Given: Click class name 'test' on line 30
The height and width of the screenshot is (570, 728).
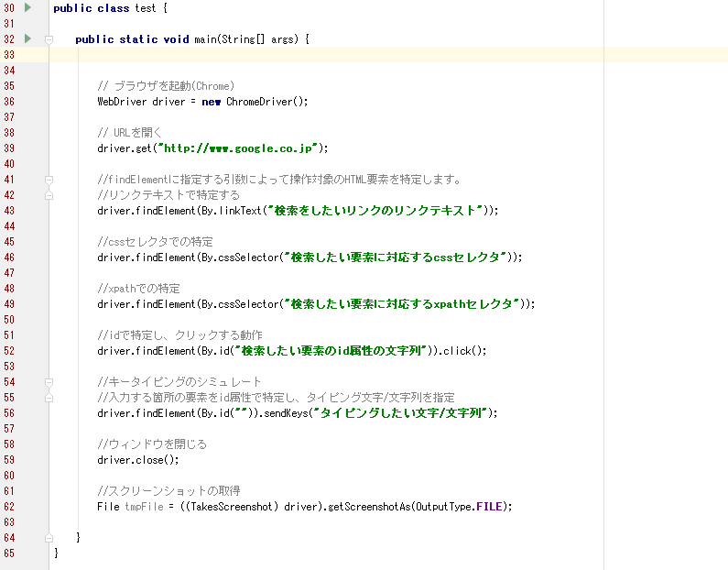Looking at the screenshot, I should [146, 8].
